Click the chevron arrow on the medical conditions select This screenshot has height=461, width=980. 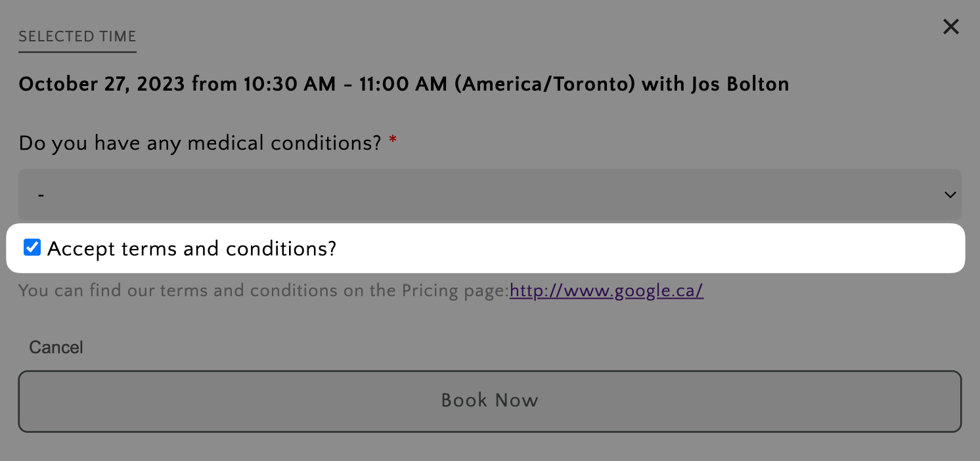pos(949,194)
